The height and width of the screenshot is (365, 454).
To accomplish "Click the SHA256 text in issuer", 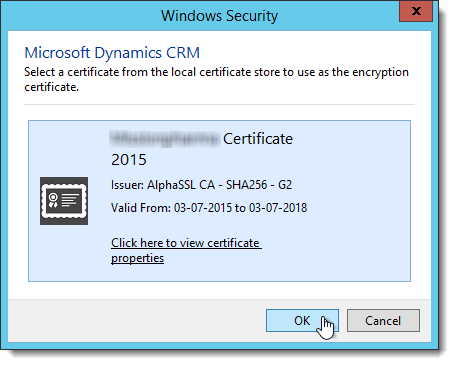I will click(x=247, y=185).
